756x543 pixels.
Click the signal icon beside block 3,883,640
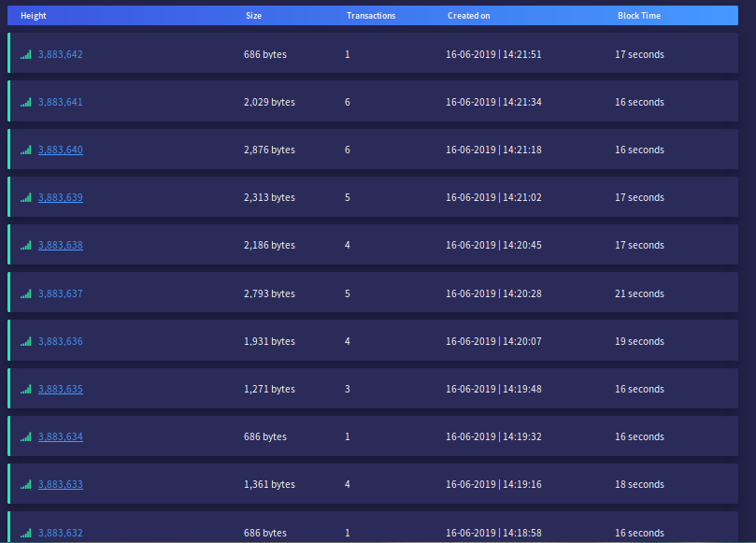26,150
